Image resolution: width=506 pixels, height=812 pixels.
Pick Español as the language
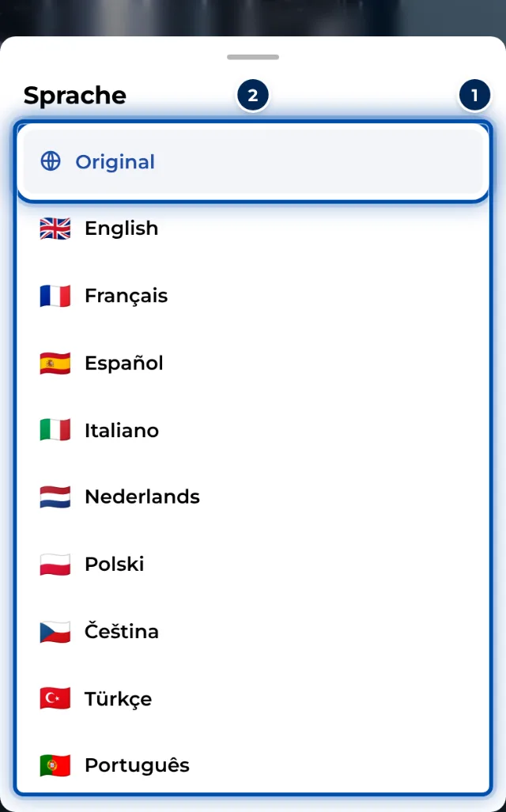(x=253, y=363)
